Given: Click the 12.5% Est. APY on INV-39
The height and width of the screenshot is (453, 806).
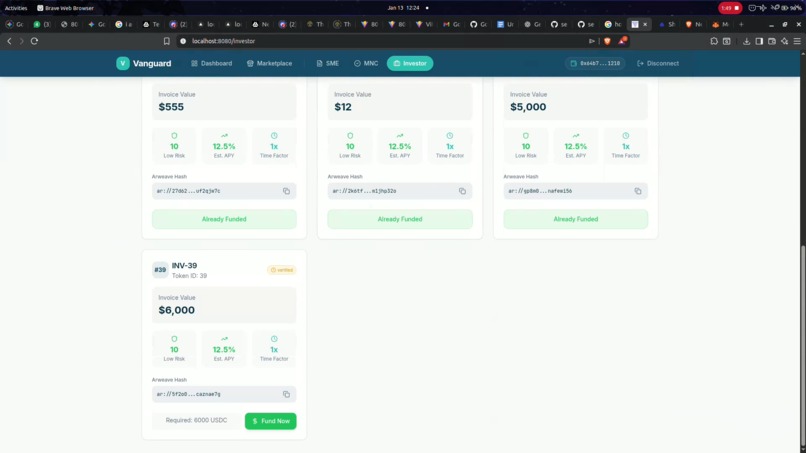Looking at the screenshot, I should click(224, 349).
